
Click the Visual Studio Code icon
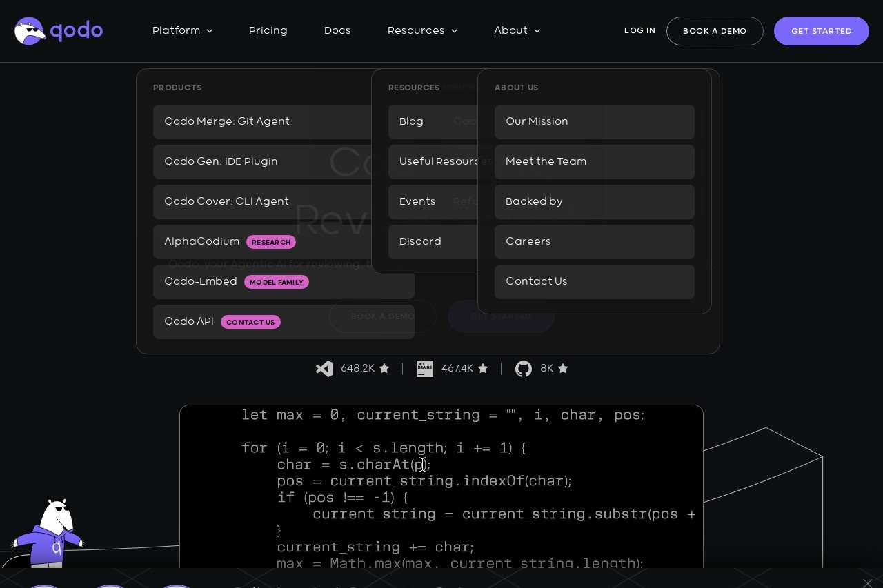324,369
